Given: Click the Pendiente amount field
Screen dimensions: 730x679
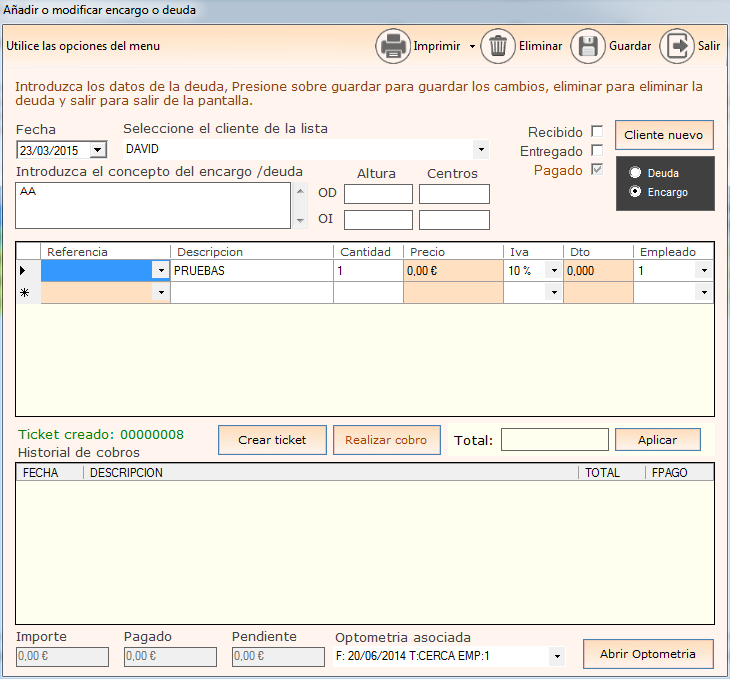Looking at the screenshot, I should click(278, 657).
